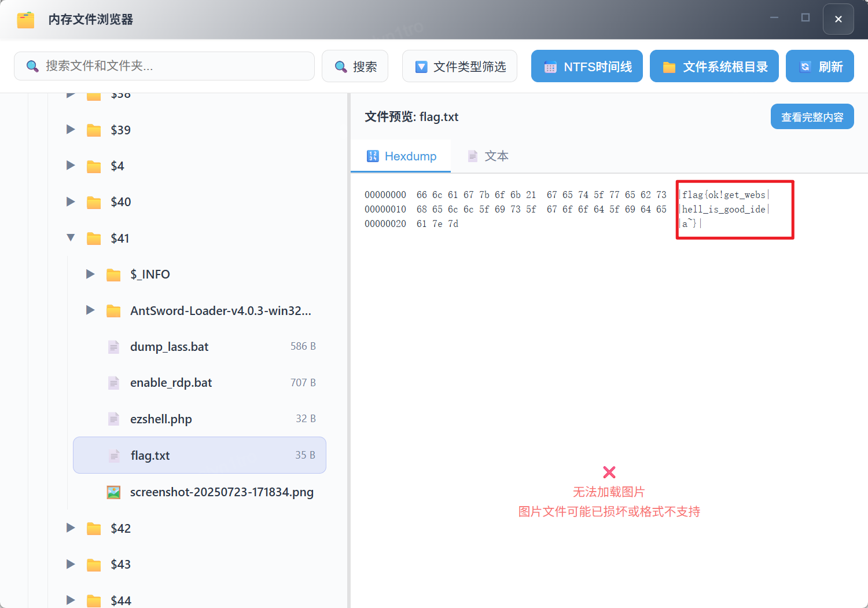Click 查看完整内容 to view full content

click(x=812, y=117)
